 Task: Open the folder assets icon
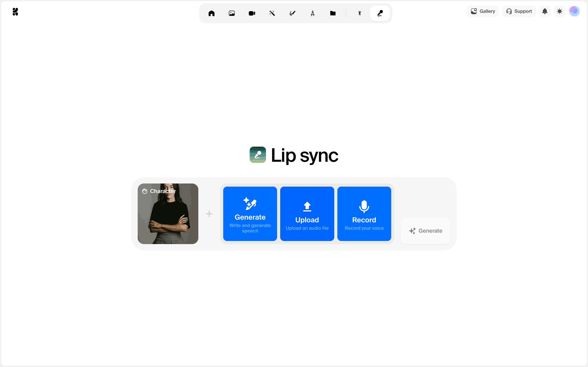[x=333, y=13]
